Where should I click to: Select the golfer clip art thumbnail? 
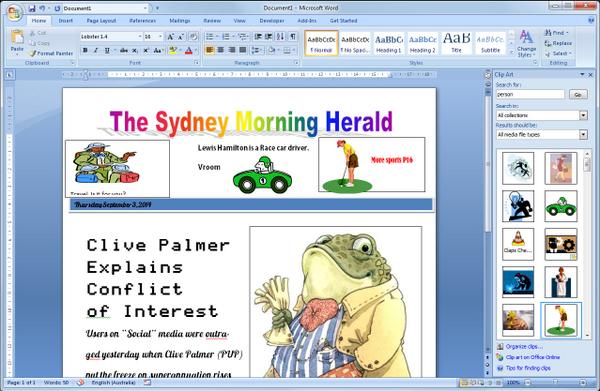coord(561,321)
